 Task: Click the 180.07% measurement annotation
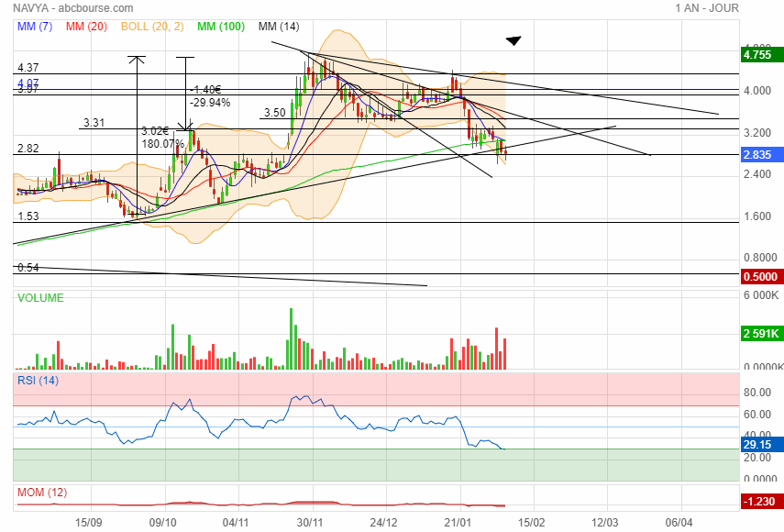[x=163, y=144]
